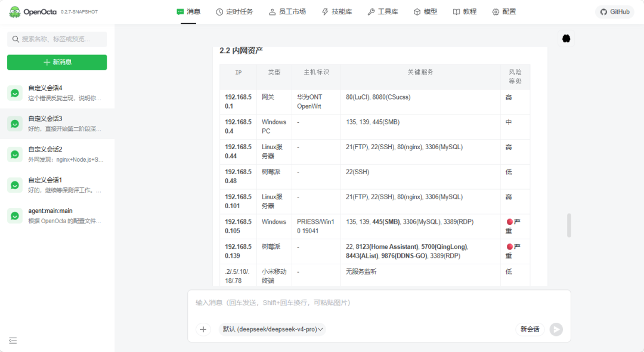
Task: Click the 华为ONT OpenWrt host cell
Action: 316,102
